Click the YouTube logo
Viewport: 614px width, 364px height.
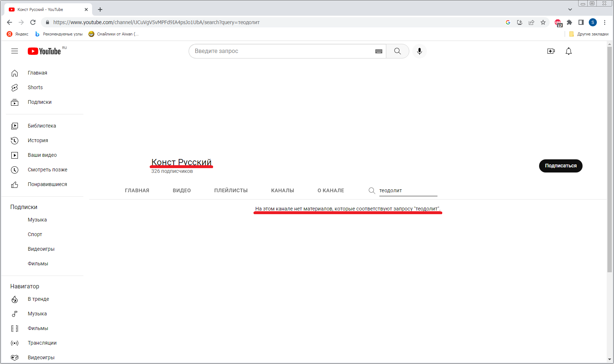(44, 51)
